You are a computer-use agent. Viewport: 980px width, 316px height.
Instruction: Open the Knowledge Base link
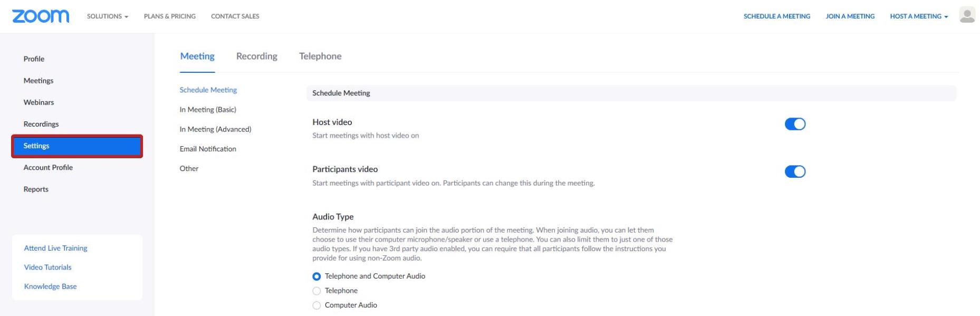click(50, 286)
